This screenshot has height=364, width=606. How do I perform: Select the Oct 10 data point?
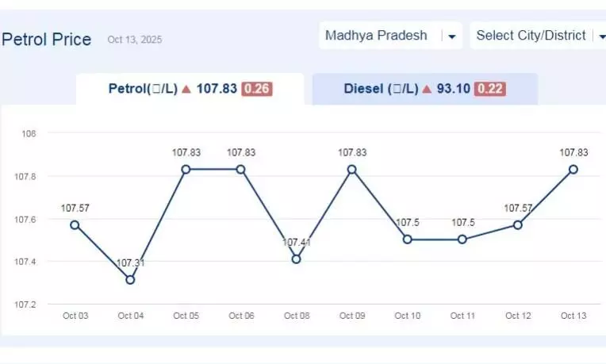(x=407, y=239)
